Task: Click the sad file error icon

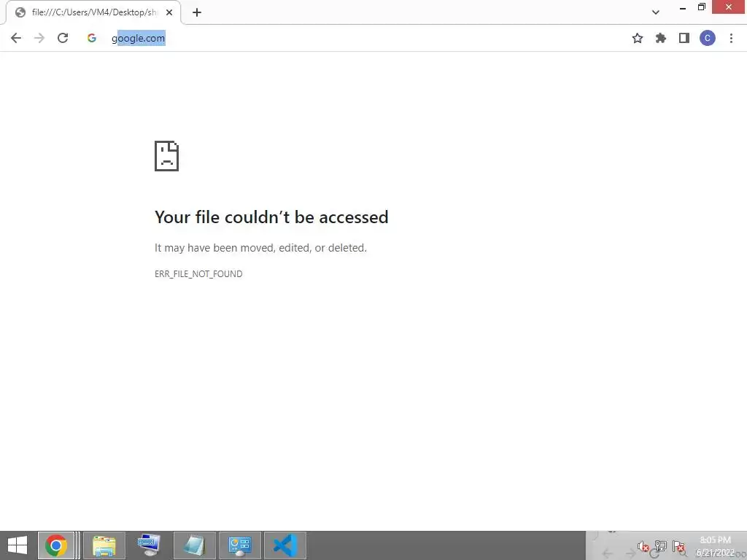Action: tap(167, 156)
